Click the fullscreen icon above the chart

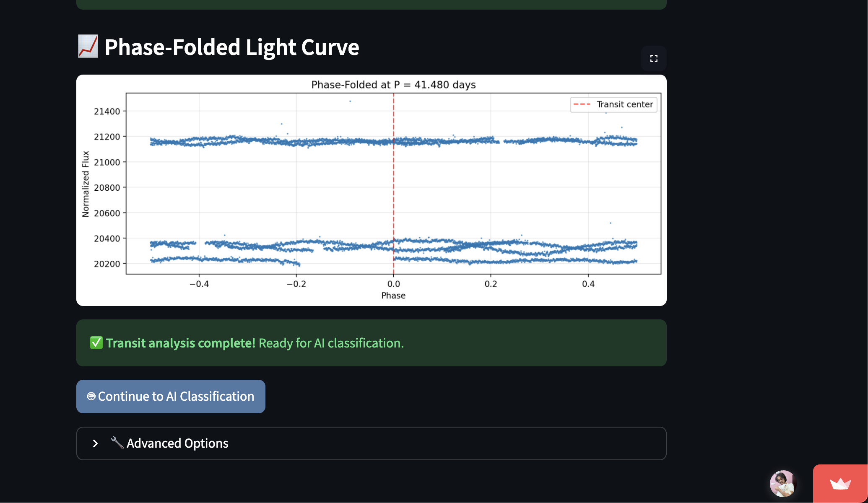pyautogui.click(x=653, y=59)
